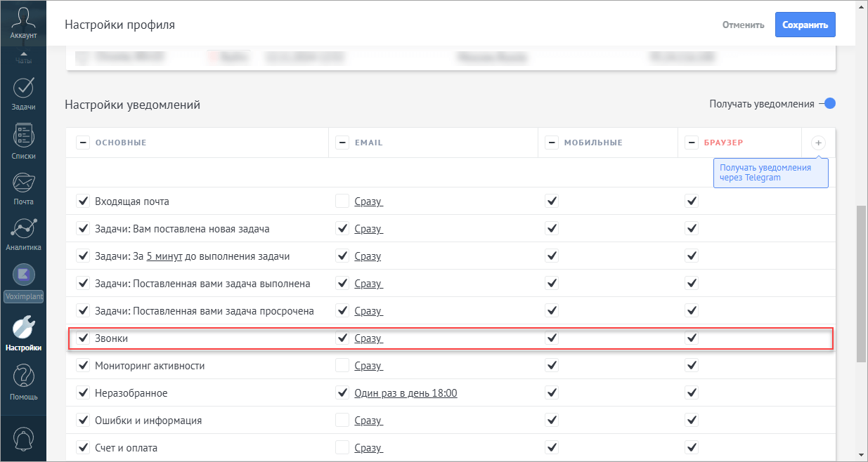Screen dimensions: 868x462
Task: Open Lists (Списки) in sidebar
Action: [x=23, y=141]
